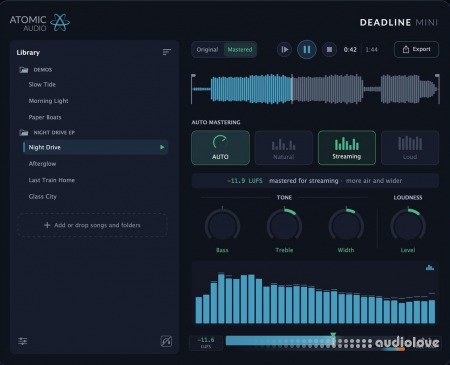Click the waveform to seek
Screen dimensions: 450x365
[x=315, y=89]
